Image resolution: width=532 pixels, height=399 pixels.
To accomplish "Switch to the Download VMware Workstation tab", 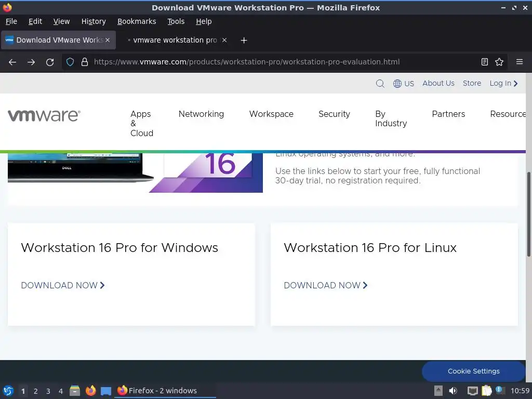I will 58,40.
